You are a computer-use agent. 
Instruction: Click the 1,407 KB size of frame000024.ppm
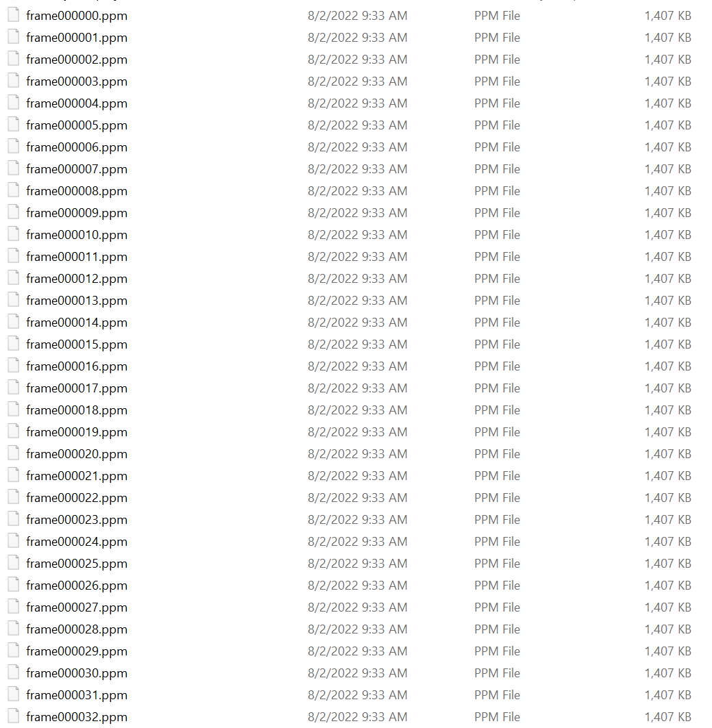click(x=667, y=541)
